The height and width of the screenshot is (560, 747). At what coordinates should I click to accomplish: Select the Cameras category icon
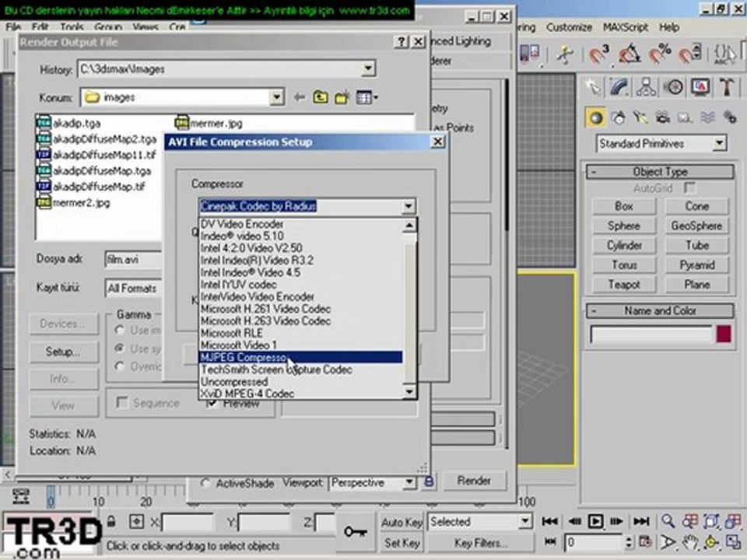(663, 117)
